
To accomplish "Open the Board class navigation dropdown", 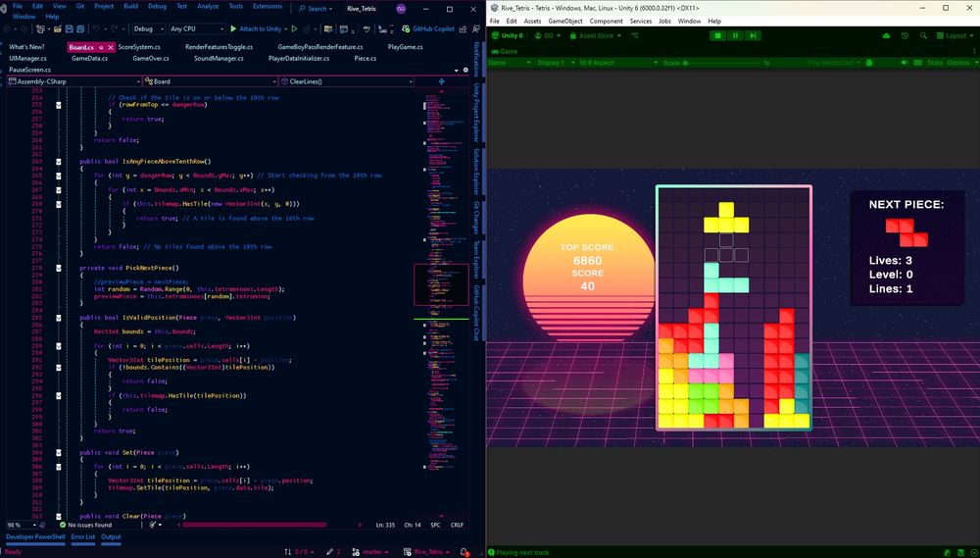I will 210,81.
